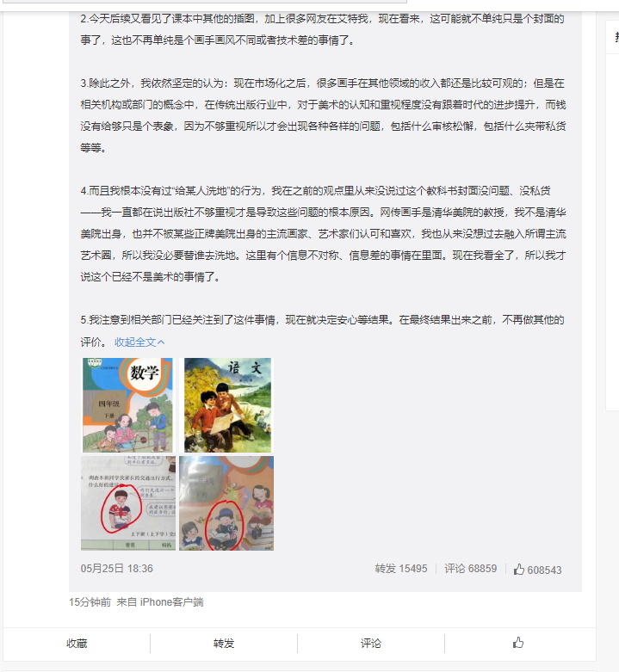Open the inner post 评论 68859 comments
619x672 pixels.
(470, 569)
